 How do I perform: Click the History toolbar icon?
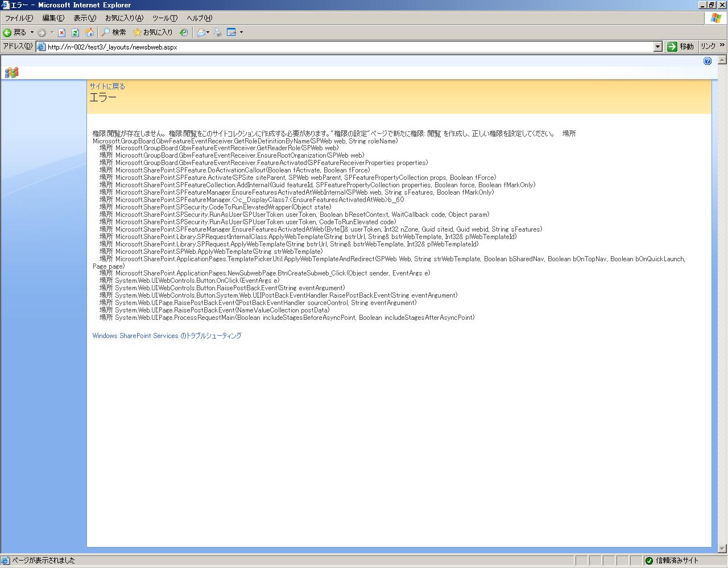pyautogui.click(x=184, y=32)
